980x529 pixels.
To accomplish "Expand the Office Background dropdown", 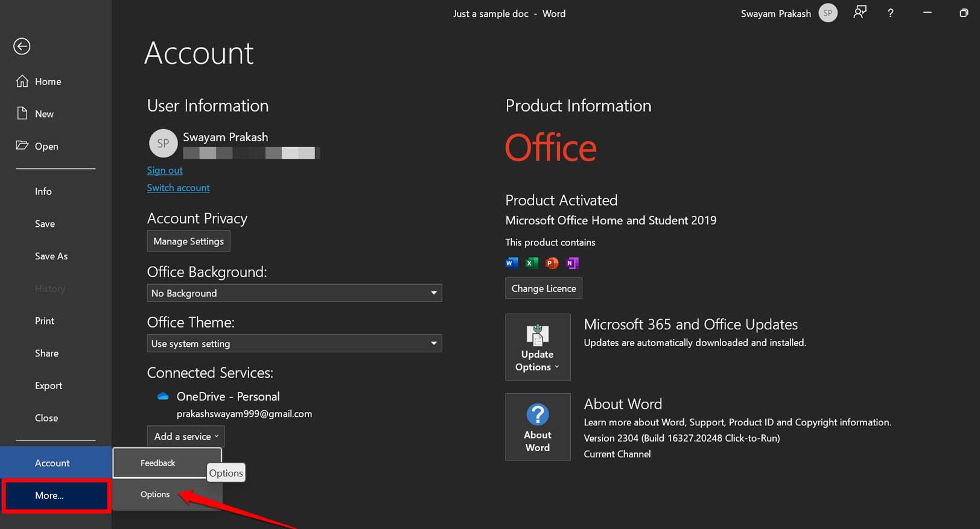I will 294,293.
